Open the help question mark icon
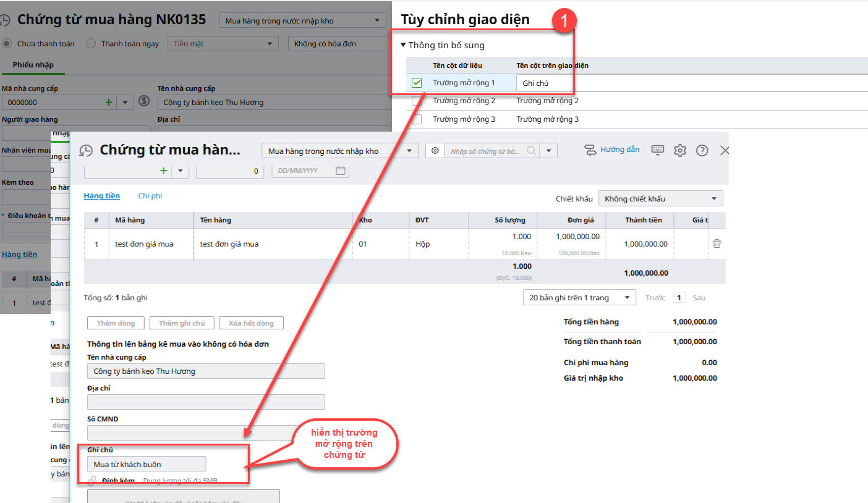 pos(702,150)
